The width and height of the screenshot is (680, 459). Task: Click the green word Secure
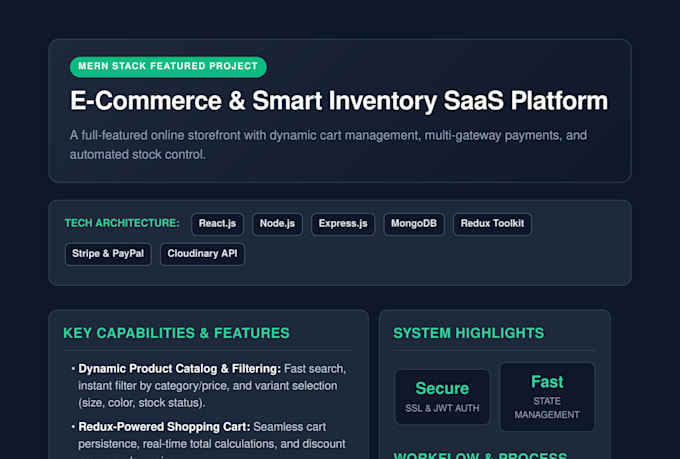tap(442, 388)
